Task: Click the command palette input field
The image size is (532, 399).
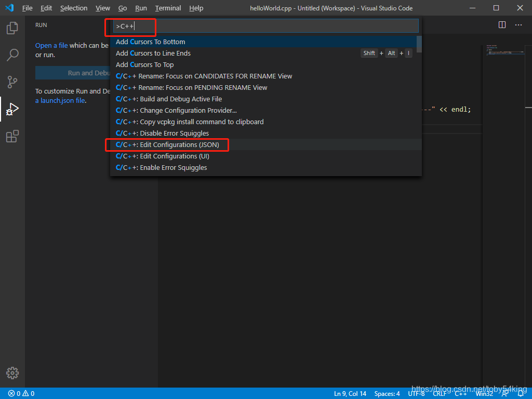Action: click(x=265, y=26)
